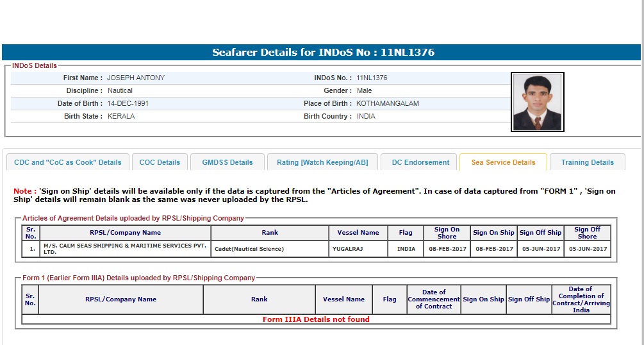The width and height of the screenshot is (644, 345).
Task: Click the RPSL/Company Name header in Articles table
Action: point(126,233)
